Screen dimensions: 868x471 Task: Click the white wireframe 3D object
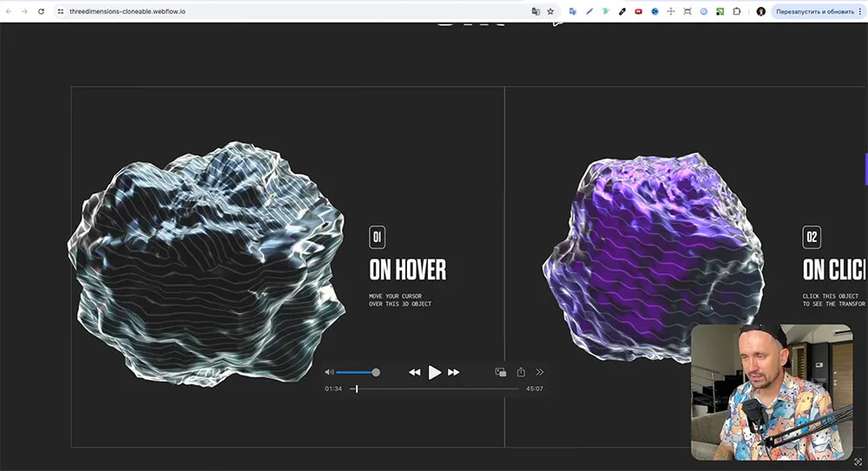[x=206, y=264]
